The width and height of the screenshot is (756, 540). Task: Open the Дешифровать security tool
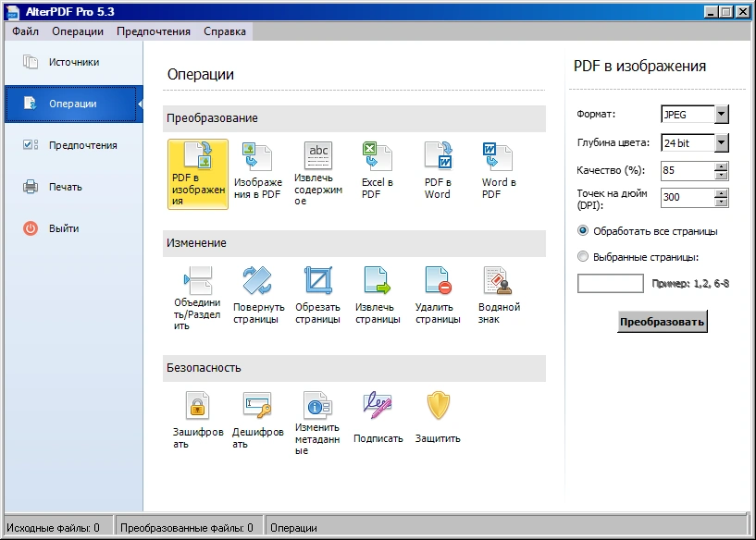[257, 421]
